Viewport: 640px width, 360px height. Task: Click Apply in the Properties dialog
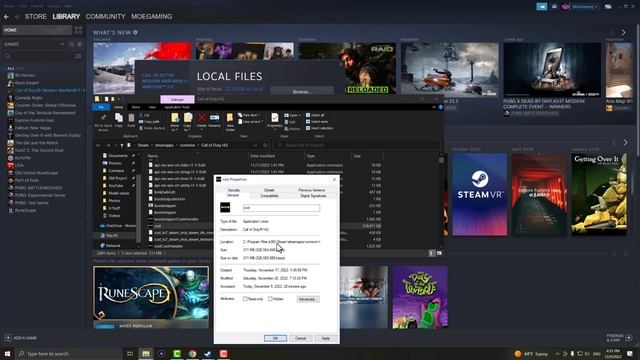click(326, 338)
